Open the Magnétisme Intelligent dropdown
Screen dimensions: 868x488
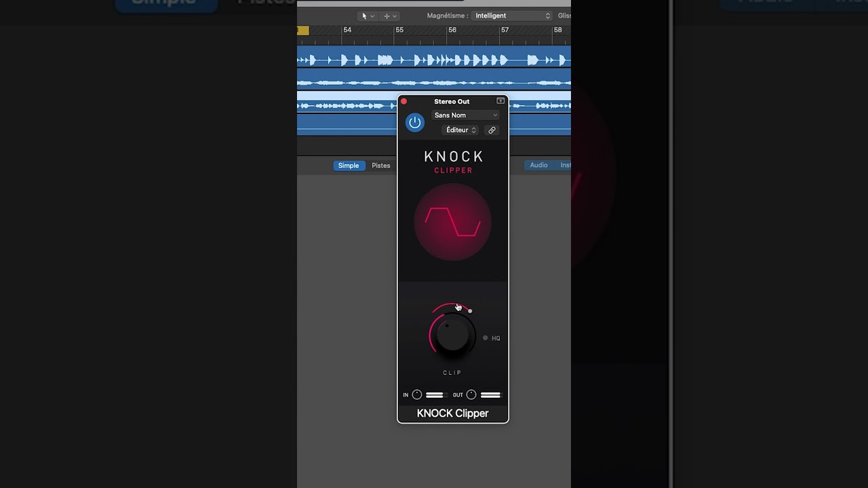coord(512,16)
